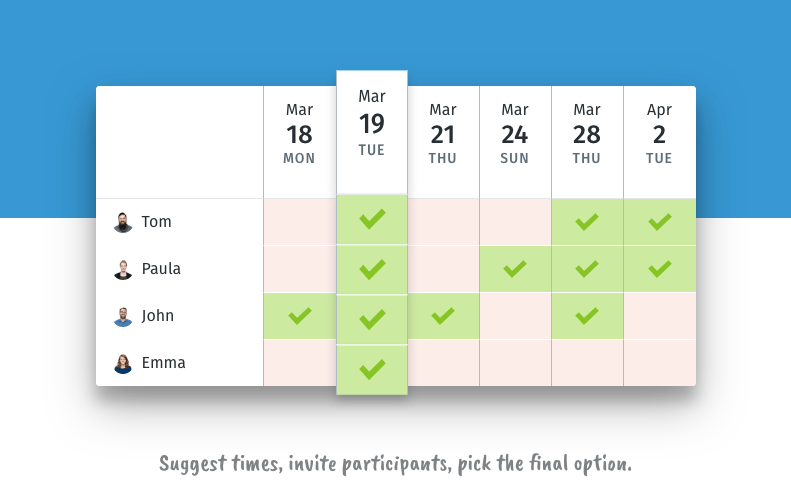Click Emma's avatar icon

point(123,363)
